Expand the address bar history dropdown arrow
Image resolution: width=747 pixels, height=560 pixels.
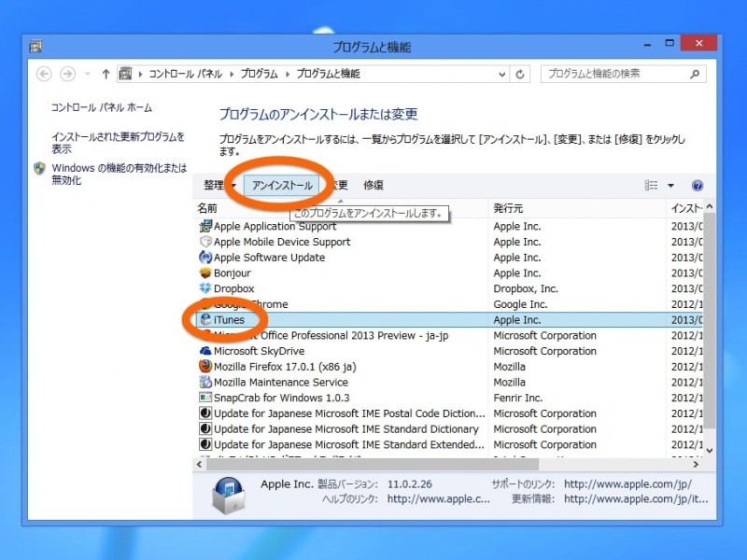502,74
